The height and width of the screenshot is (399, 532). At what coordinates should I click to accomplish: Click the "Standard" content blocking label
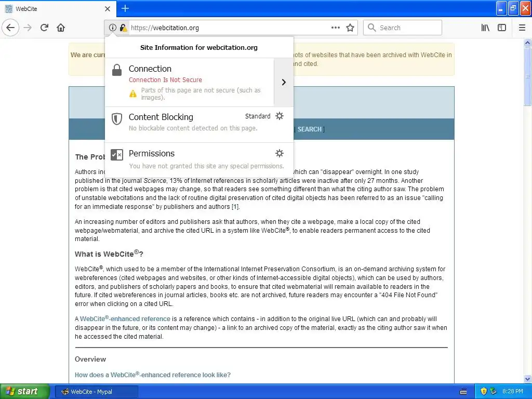258,116
